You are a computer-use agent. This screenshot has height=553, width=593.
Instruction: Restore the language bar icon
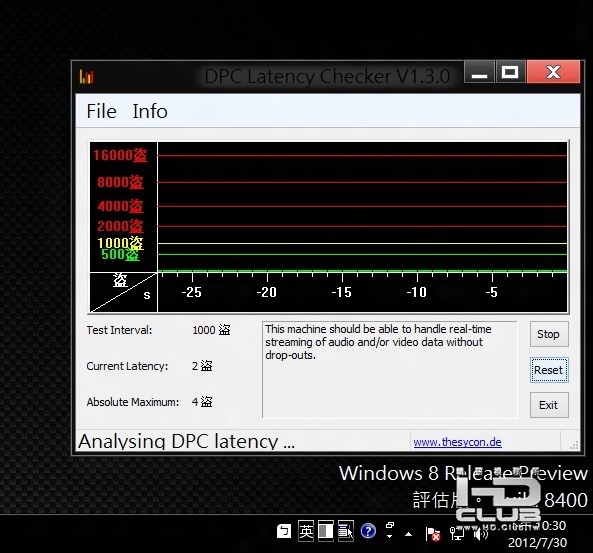click(390, 525)
